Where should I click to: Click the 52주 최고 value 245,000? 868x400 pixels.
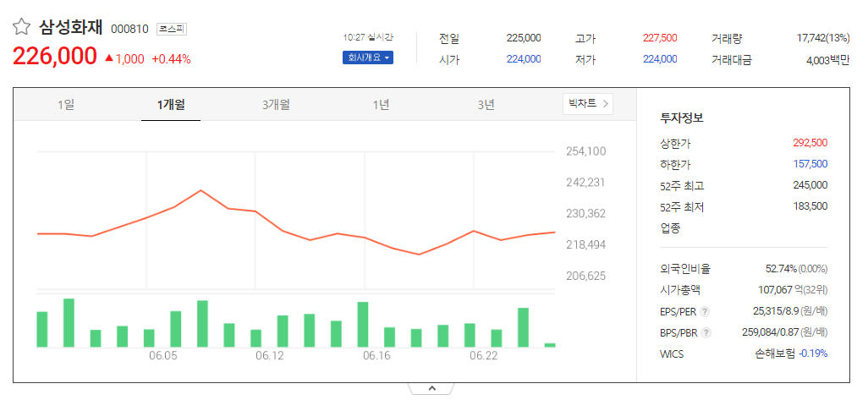coord(810,185)
